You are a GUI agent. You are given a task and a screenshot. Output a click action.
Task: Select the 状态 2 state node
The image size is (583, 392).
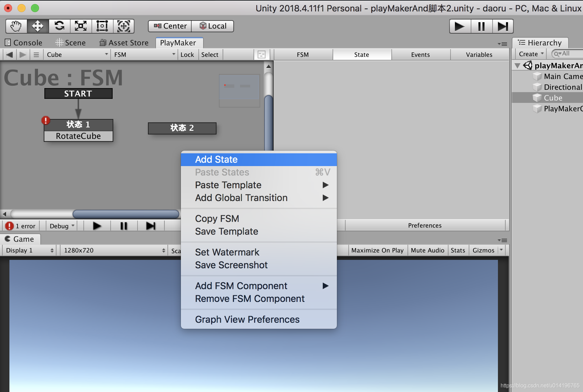click(x=182, y=128)
